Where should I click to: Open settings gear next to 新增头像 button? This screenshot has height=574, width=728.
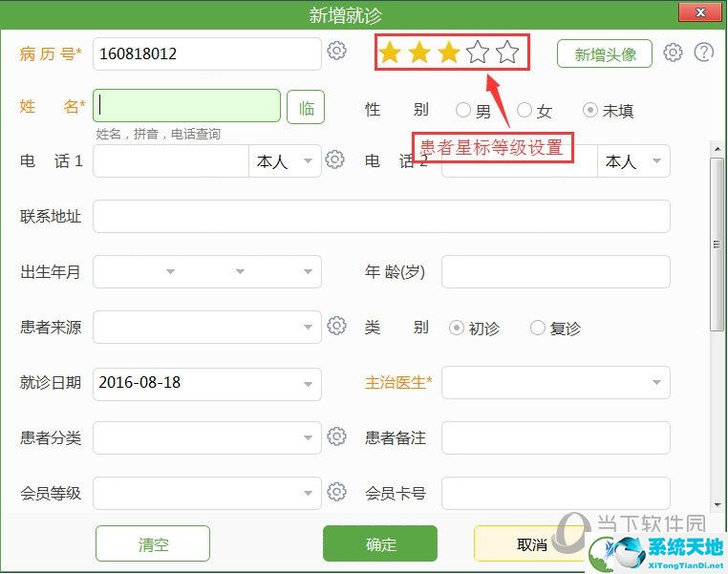(x=673, y=53)
